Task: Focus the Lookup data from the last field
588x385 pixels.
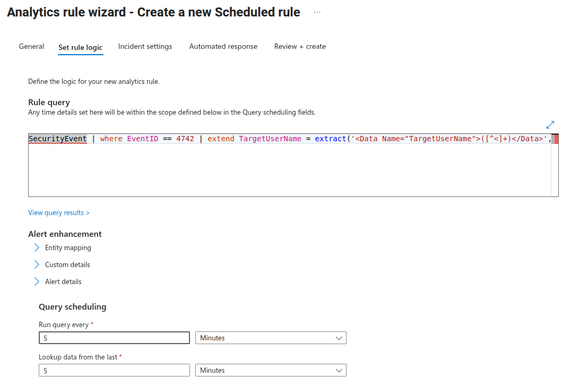Action: pyautogui.click(x=115, y=370)
